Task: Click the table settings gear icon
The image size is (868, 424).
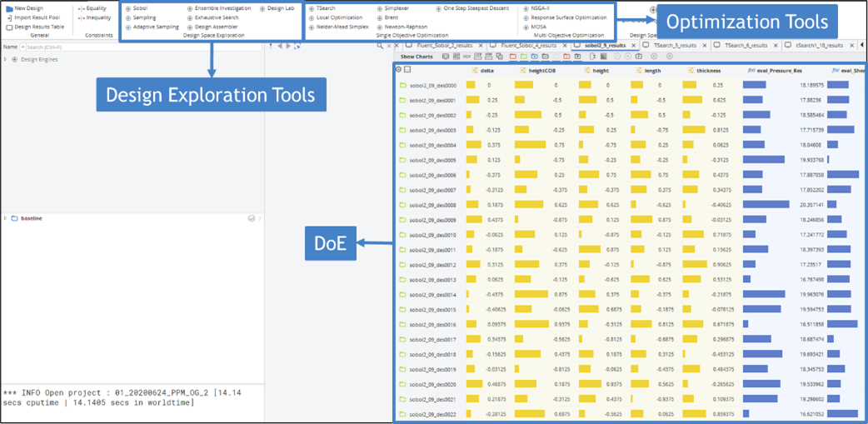Action: (x=398, y=69)
